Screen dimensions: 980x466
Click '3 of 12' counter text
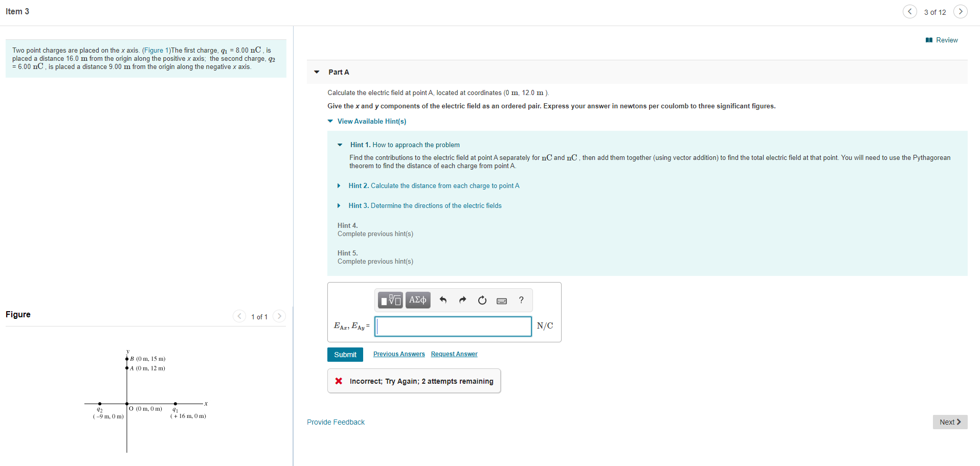click(x=935, y=12)
